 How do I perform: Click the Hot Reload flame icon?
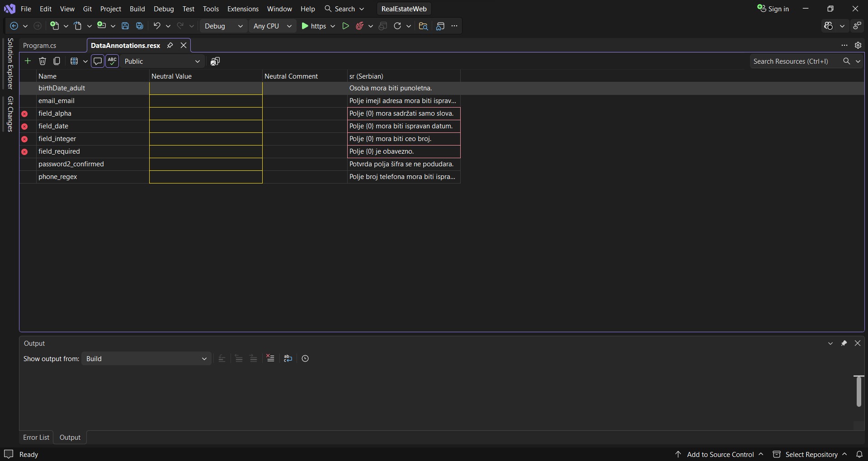tap(360, 26)
